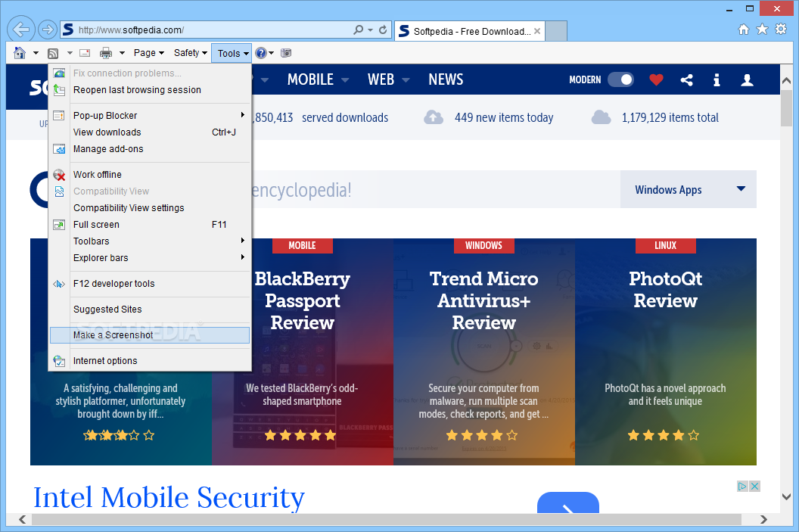This screenshot has width=799, height=532.
Task: Go back with the browser Back arrow
Action: tap(21, 30)
